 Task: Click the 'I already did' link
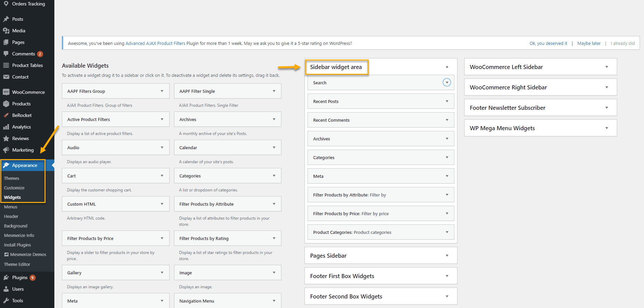pyautogui.click(x=623, y=43)
